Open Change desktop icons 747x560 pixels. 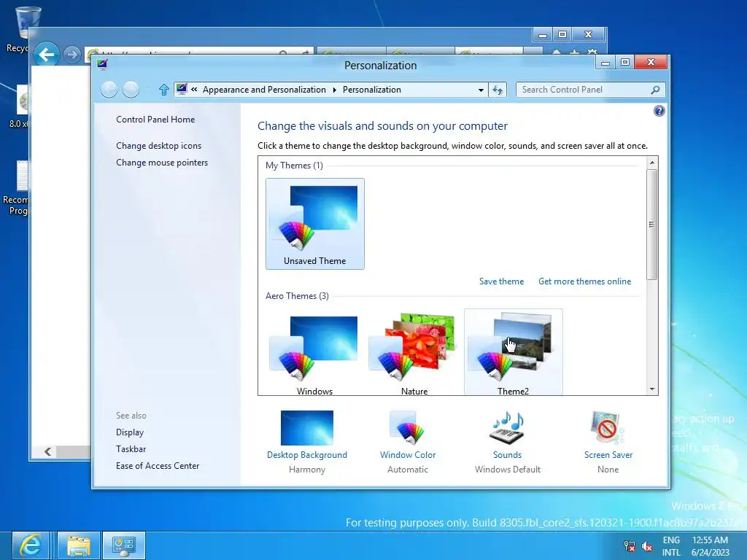pyautogui.click(x=158, y=146)
